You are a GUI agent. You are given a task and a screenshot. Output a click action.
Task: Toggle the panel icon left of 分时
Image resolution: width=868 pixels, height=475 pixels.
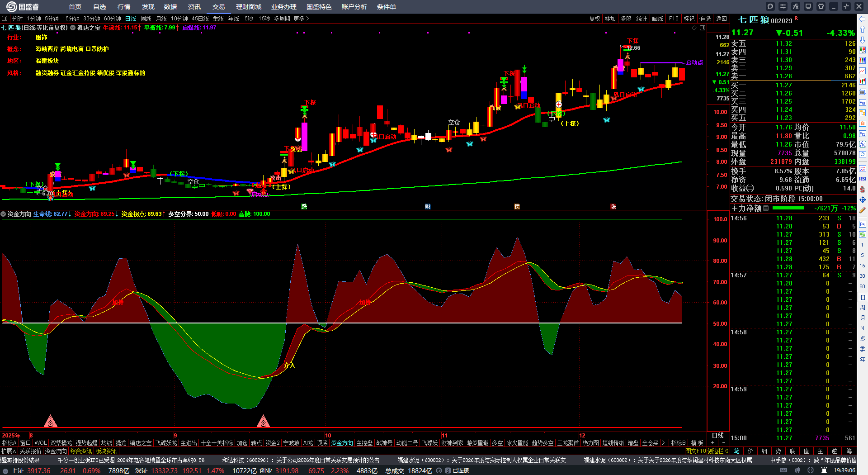coord(5,19)
